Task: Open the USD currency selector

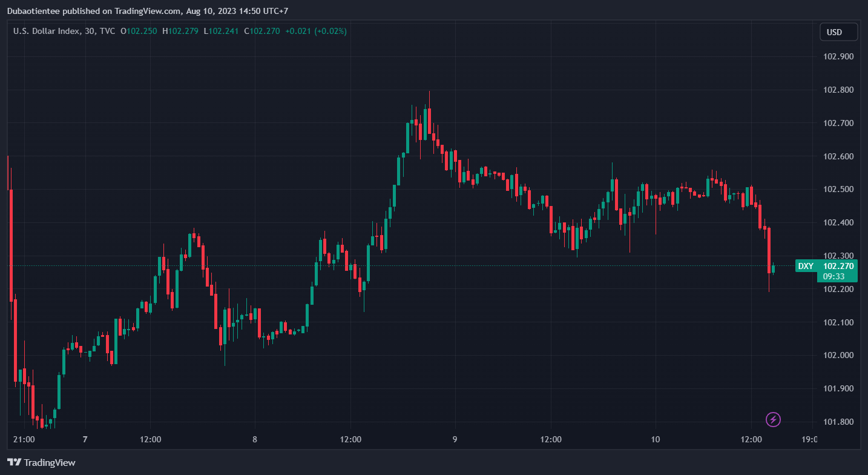Action: [838, 32]
